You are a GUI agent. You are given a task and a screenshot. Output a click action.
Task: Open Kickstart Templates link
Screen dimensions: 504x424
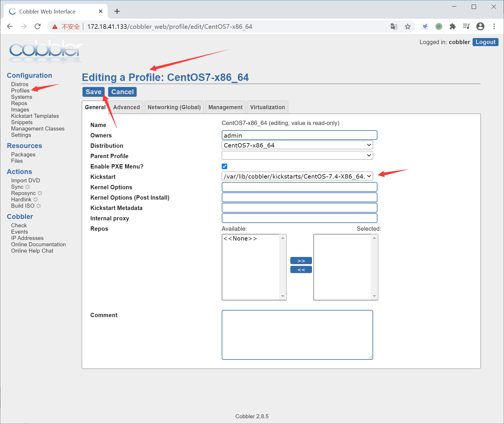[x=35, y=116]
